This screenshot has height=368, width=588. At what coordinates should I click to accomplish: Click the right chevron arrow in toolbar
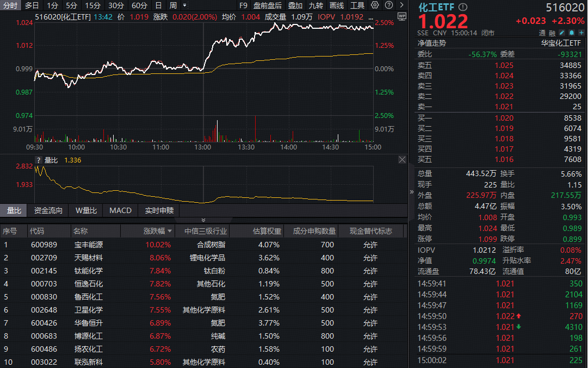[x=401, y=5]
